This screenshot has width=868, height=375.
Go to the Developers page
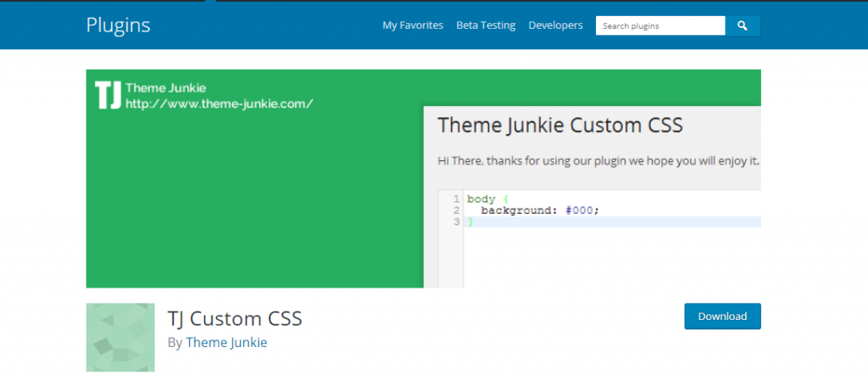click(555, 25)
